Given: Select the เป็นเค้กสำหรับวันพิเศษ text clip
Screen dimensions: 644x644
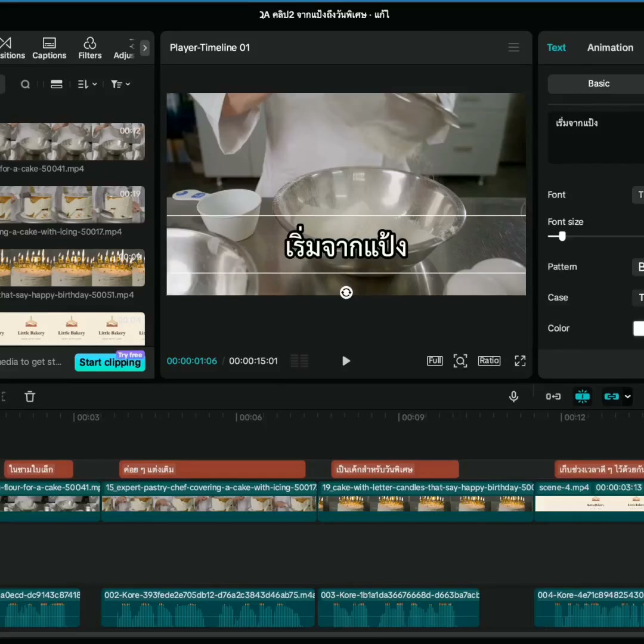Looking at the screenshot, I should 395,469.
